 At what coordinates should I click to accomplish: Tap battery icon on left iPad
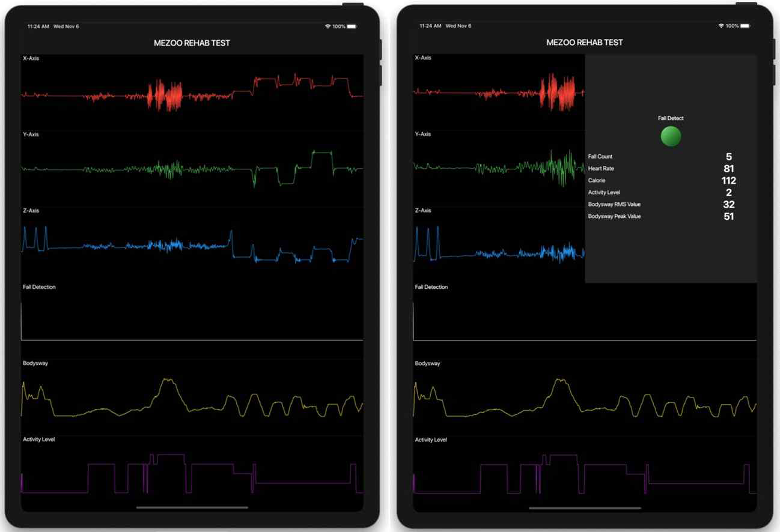tap(352, 26)
